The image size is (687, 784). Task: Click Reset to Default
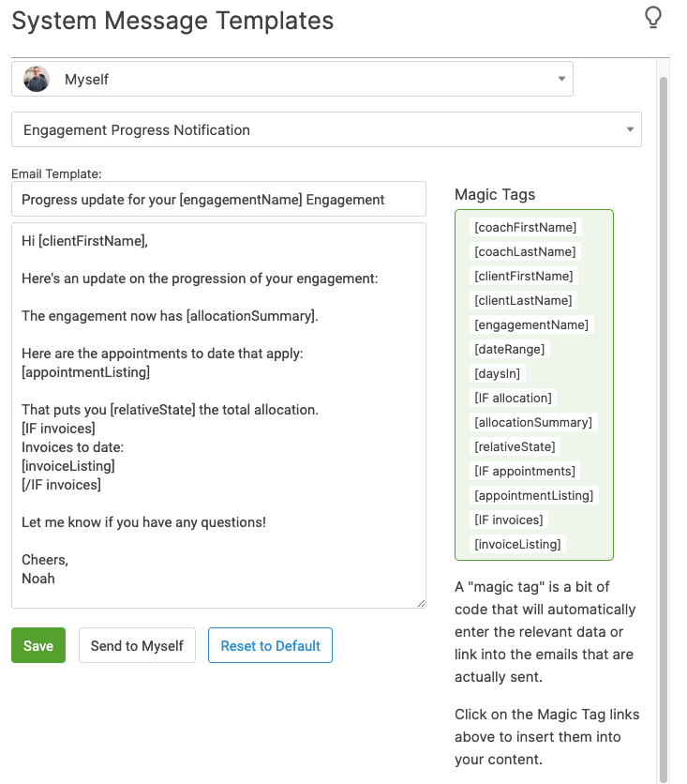pos(270,645)
